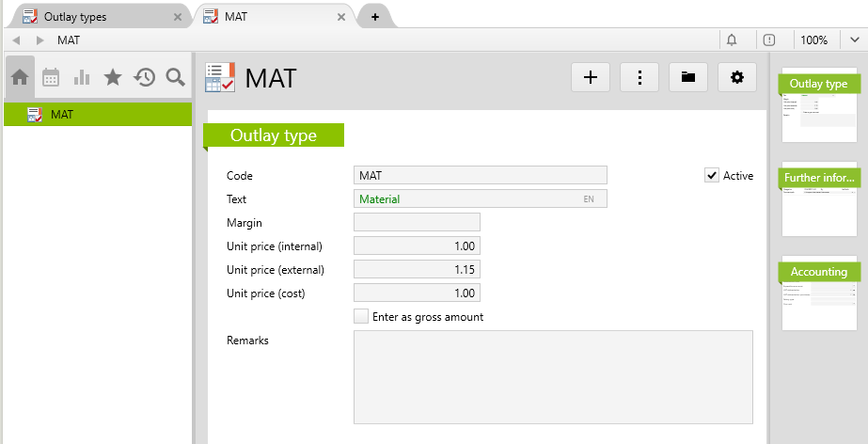Open the three-dot more options menu

click(x=639, y=78)
